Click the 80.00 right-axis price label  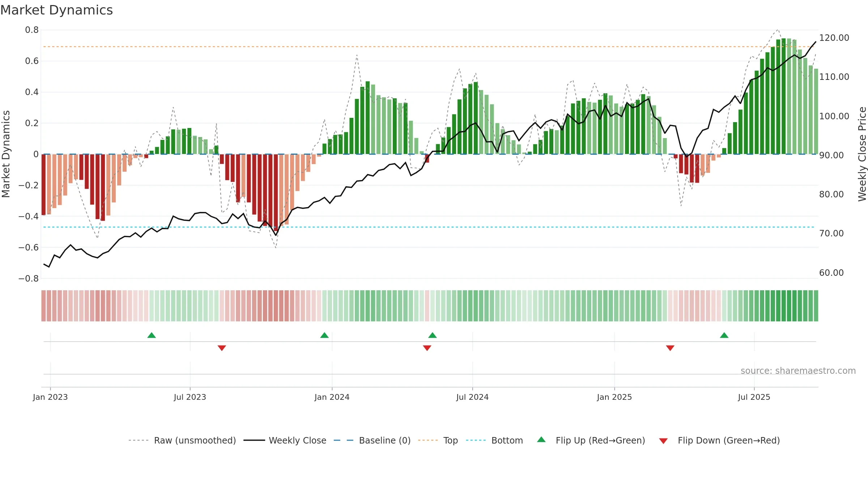point(831,194)
